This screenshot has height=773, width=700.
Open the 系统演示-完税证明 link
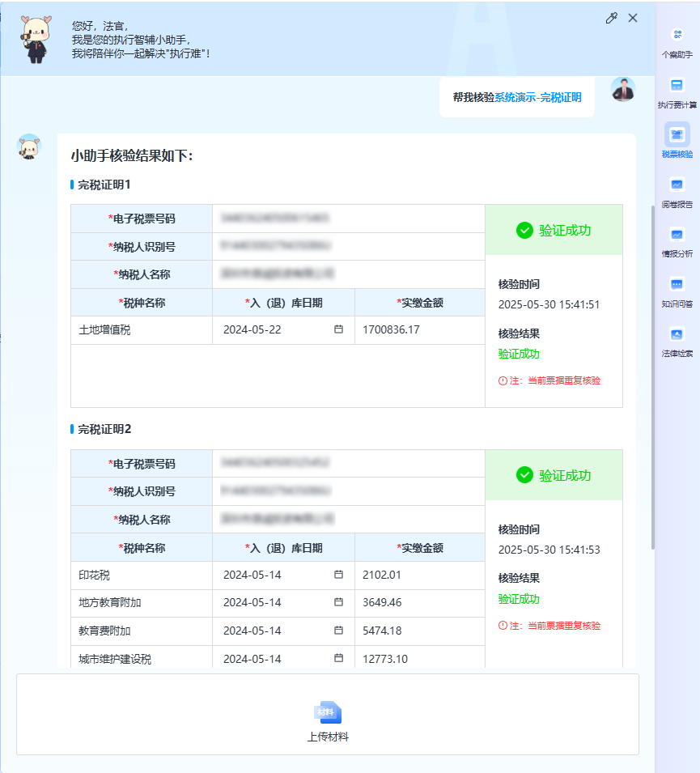click(x=538, y=97)
